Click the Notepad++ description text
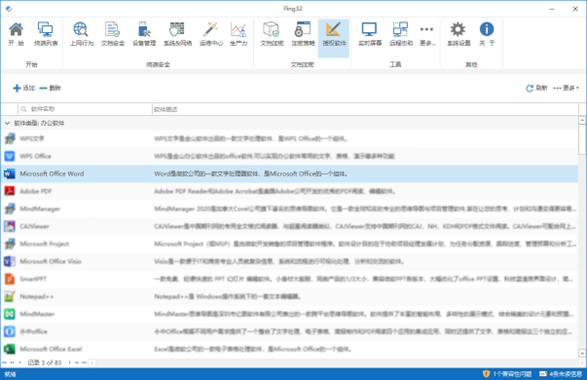 [x=227, y=297]
